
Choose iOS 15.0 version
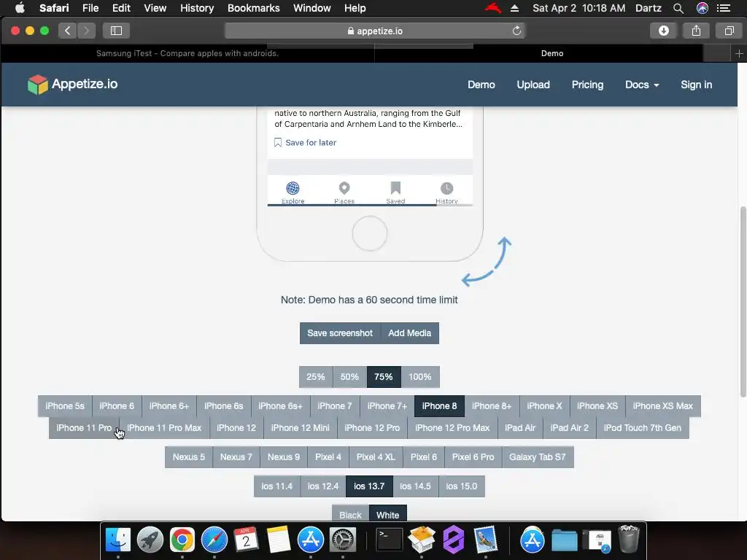point(461,486)
